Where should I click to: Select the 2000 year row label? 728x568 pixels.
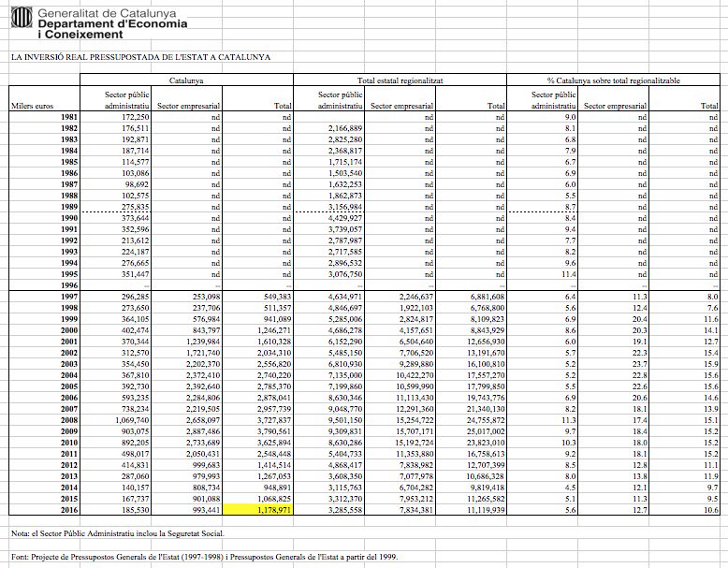[69, 330]
